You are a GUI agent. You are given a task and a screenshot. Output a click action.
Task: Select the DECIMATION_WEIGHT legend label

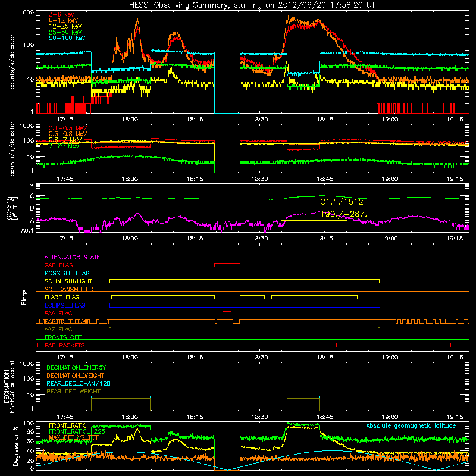click(76, 375)
